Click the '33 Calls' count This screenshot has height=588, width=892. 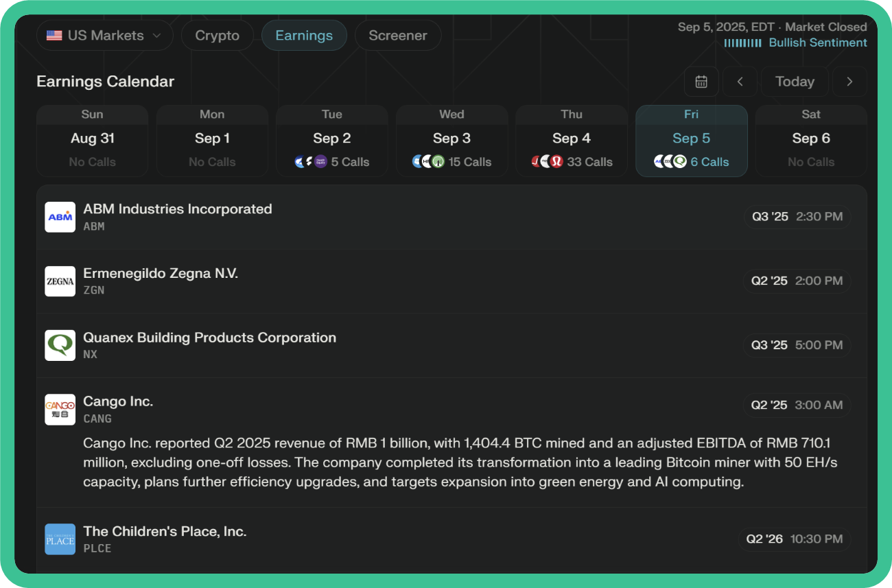pos(590,162)
